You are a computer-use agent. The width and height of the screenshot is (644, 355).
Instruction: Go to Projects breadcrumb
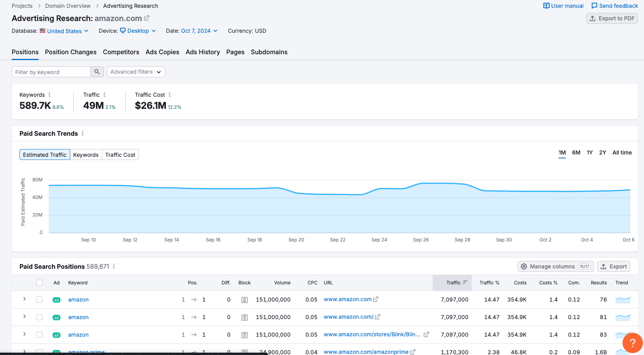click(22, 6)
